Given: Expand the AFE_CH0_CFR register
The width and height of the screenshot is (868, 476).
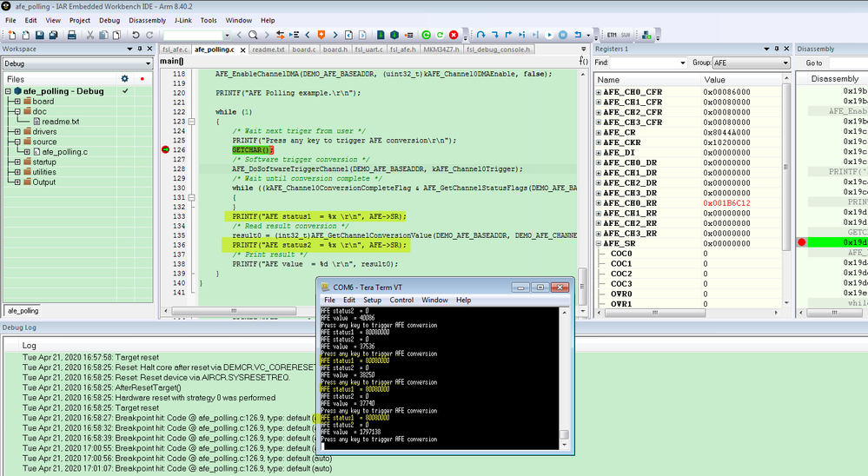Looking at the screenshot, I should (599, 92).
